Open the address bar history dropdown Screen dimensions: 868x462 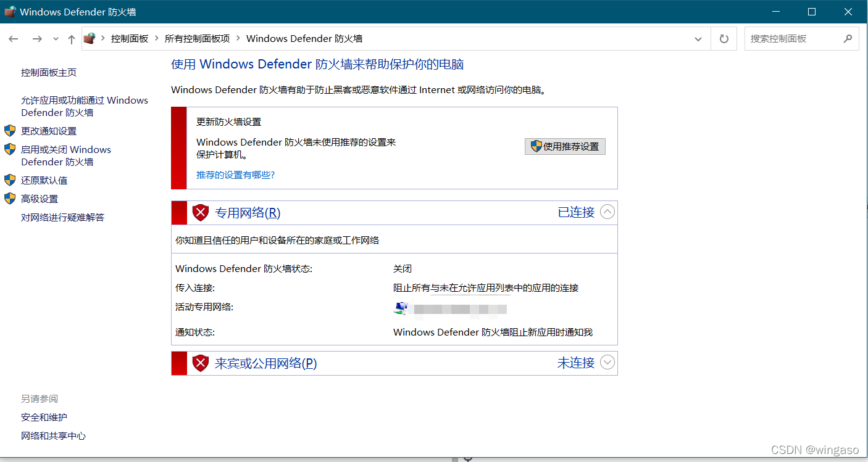tap(698, 39)
